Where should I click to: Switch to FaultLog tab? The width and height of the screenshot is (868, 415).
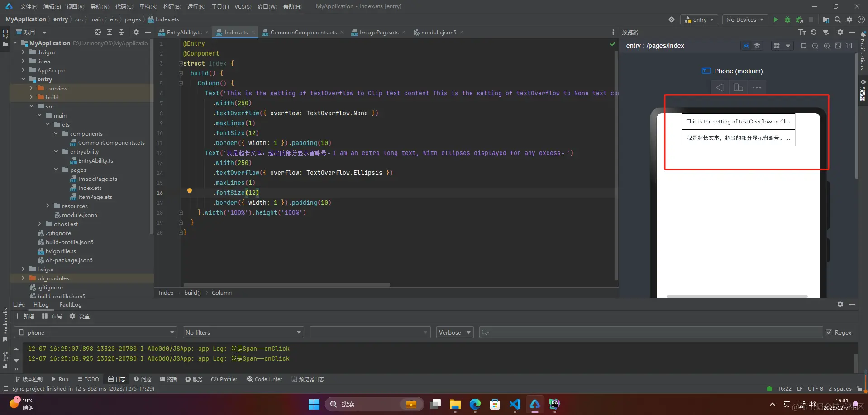pos(71,304)
